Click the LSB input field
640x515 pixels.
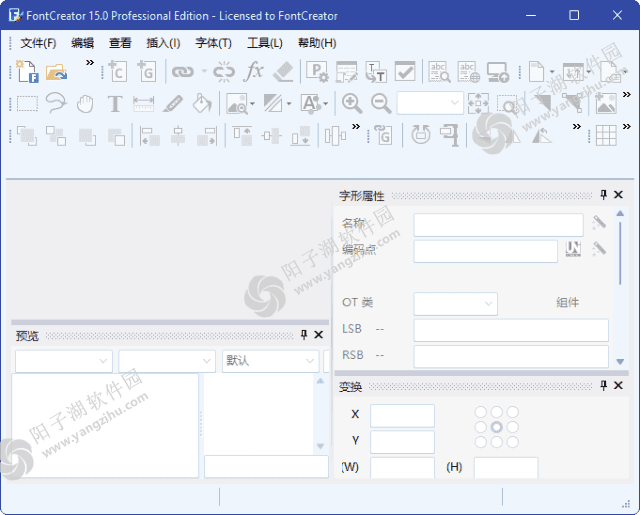(511, 330)
